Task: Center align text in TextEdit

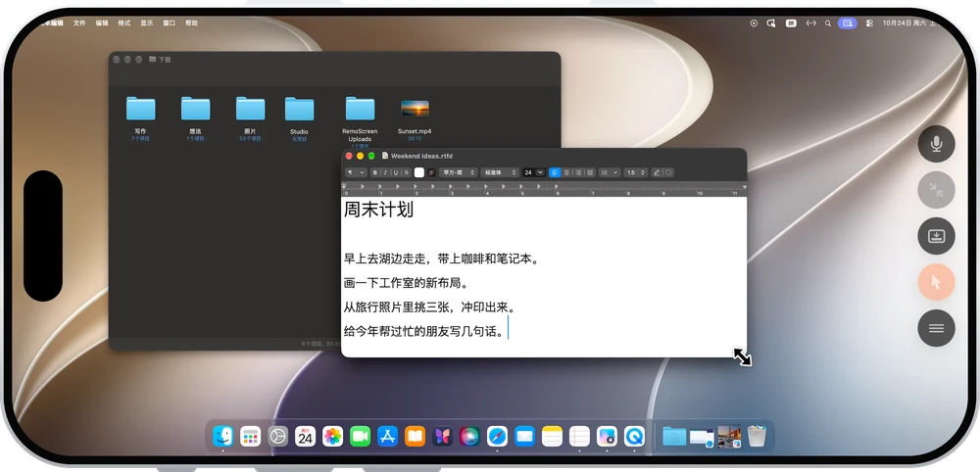Action: point(566,172)
